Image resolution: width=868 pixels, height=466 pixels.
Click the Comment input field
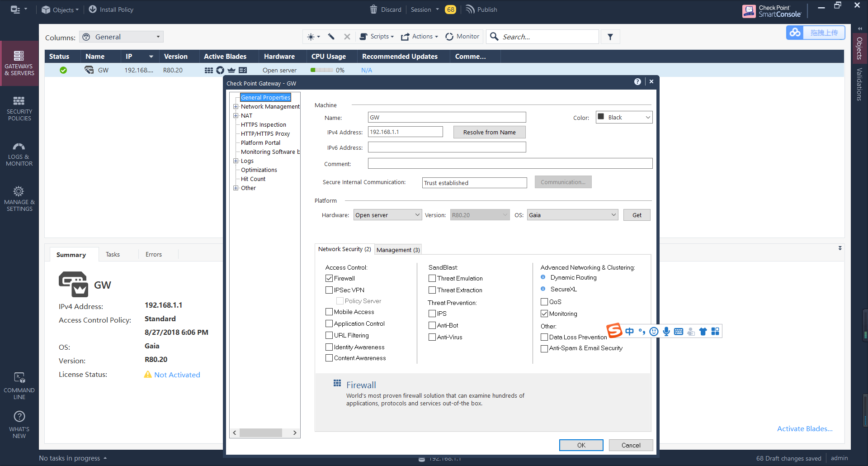510,163
